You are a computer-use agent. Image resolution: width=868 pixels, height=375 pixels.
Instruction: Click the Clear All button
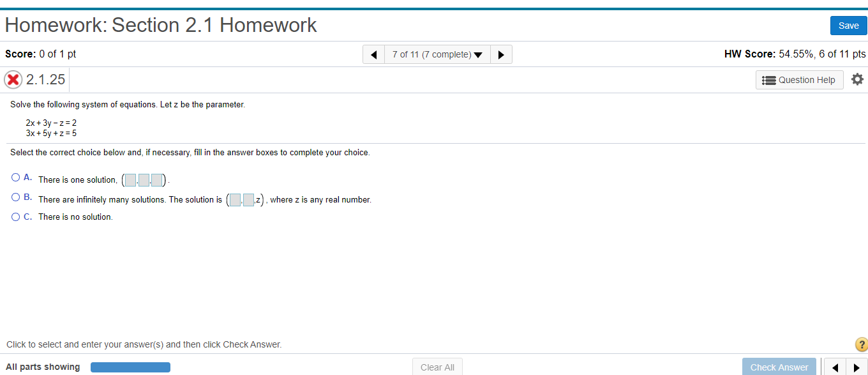pos(437,367)
